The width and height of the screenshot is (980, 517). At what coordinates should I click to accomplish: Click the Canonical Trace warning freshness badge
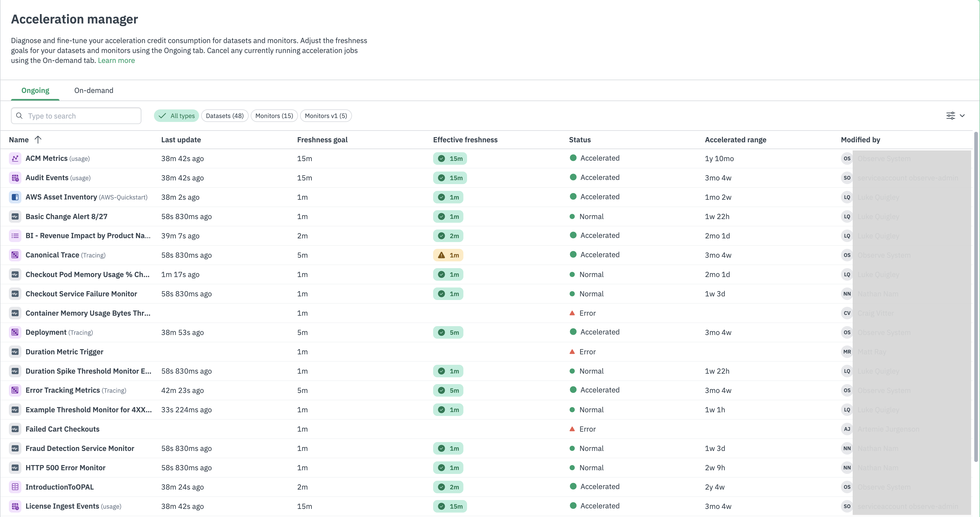[x=448, y=255]
